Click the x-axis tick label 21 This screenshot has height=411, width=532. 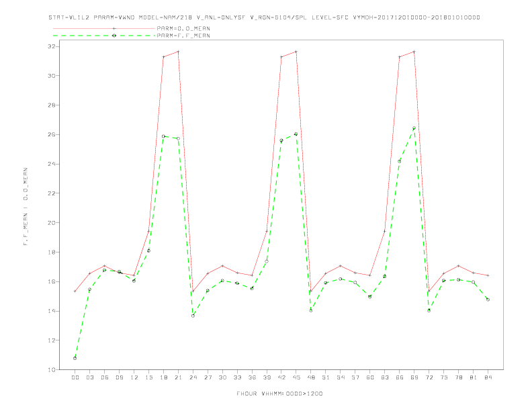tap(178, 377)
